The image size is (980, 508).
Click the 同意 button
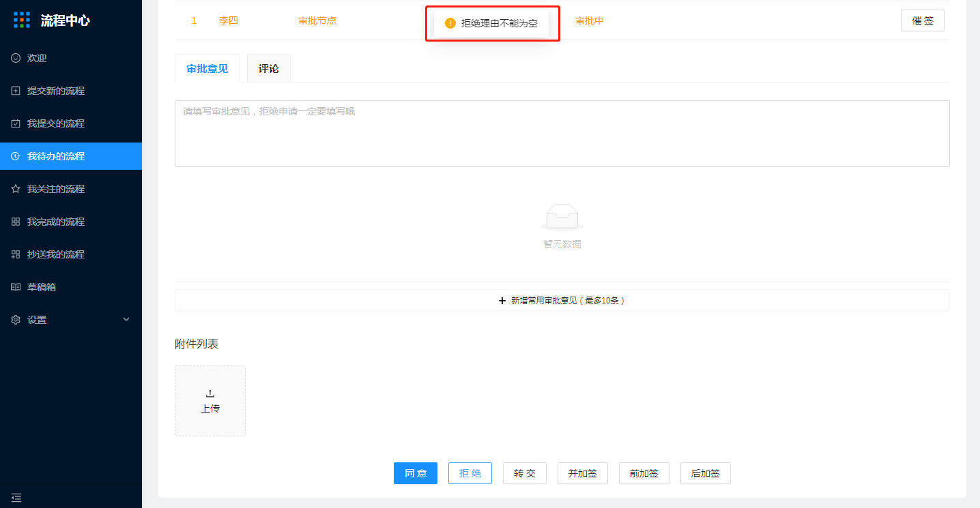tap(416, 473)
